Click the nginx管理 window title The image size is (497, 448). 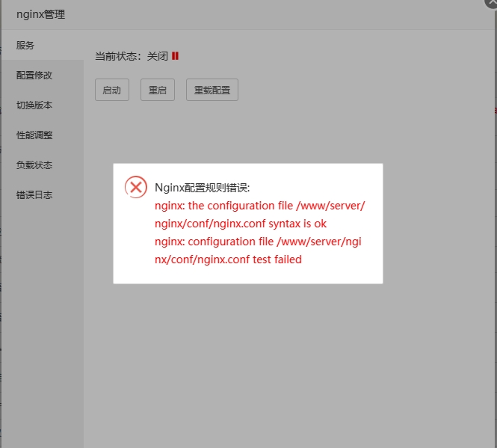40,15
